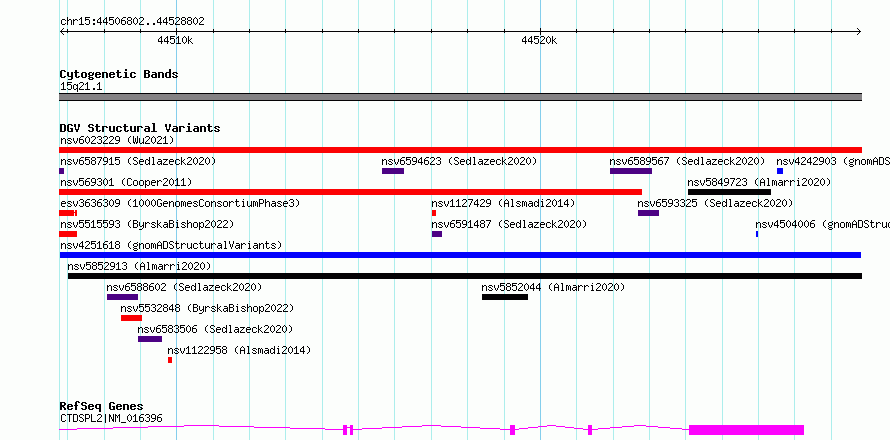Select nsv4251618 (gnomADStructuralVariants) label
The height and width of the screenshot is (440, 890).
click(x=171, y=245)
